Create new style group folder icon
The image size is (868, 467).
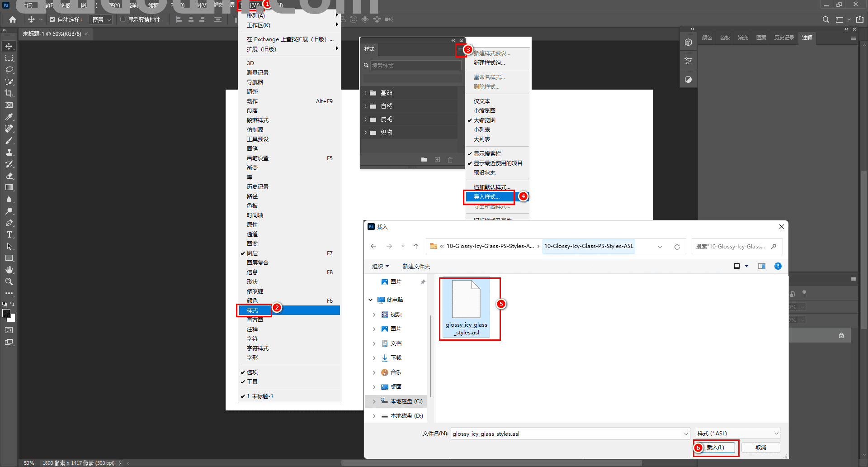(424, 160)
